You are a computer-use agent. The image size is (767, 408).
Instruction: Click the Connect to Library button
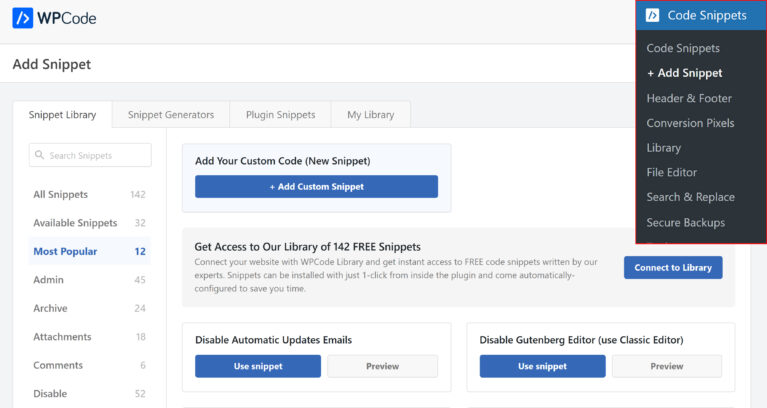click(x=673, y=268)
